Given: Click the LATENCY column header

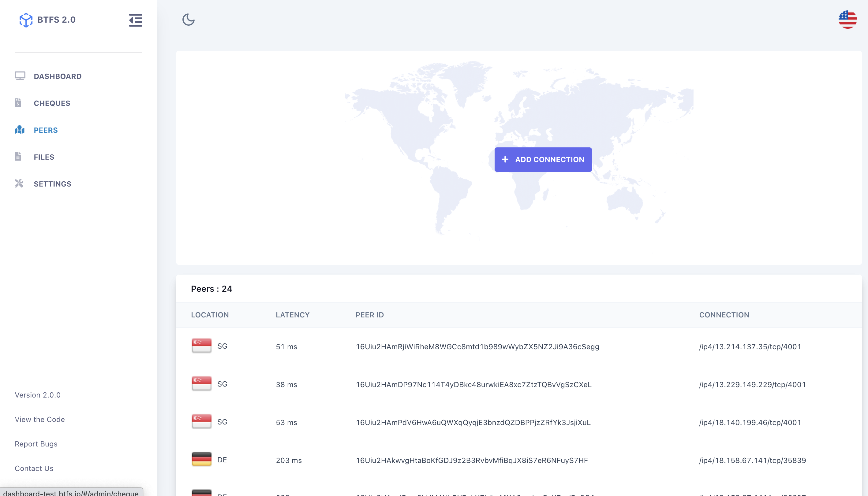Looking at the screenshot, I should pyautogui.click(x=293, y=315).
